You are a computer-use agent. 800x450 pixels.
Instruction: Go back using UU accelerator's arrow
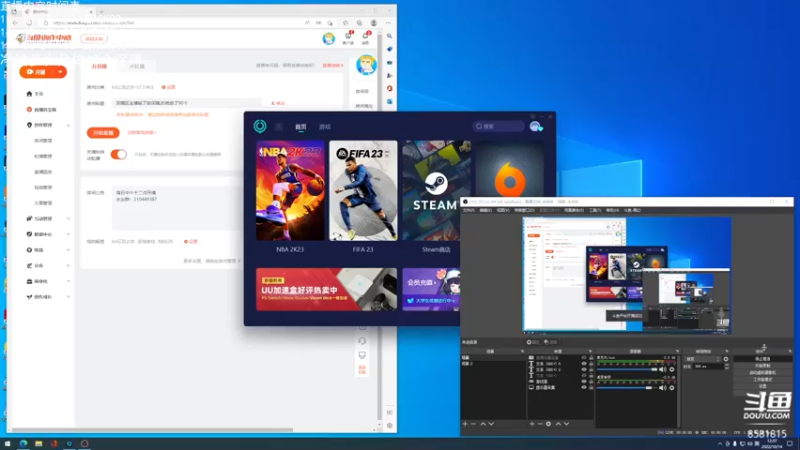pyautogui.click(x=279, y=127)
